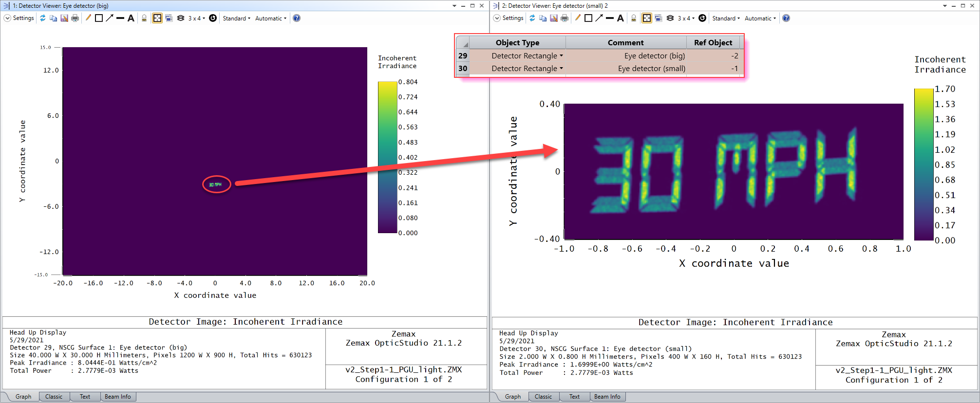Image resolution: width=980 pixels, height=403 pixels.
Task: Save the small detector viewer image
Action: tap(553, 18)
